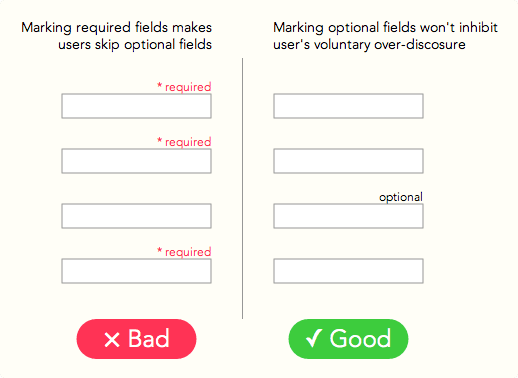Image resolution: width=518 pixels, height=378 pixels.
Task: Click the vertical divider line between the columns
Action: [x=242, y=188]
